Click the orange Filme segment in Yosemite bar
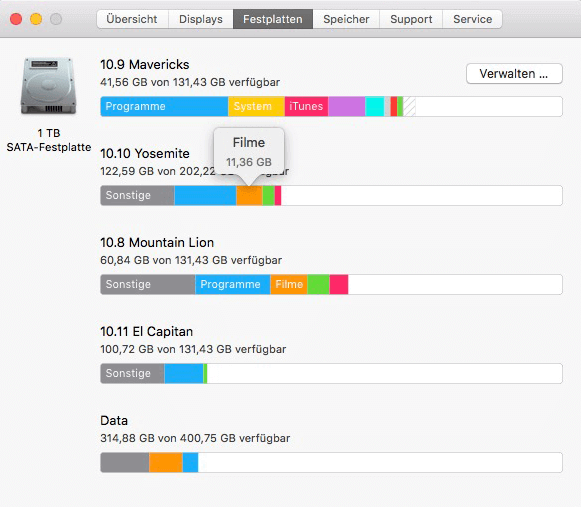 [x=249, y=195]
